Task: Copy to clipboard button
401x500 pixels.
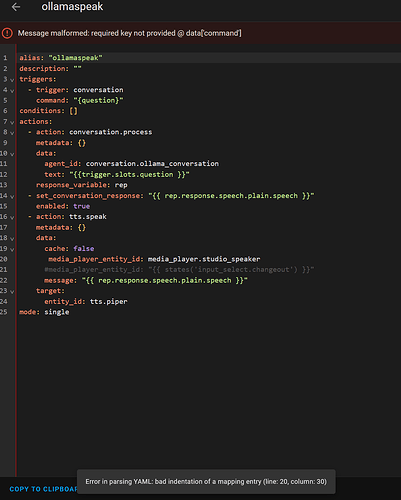Action: [x=43, y=489]
